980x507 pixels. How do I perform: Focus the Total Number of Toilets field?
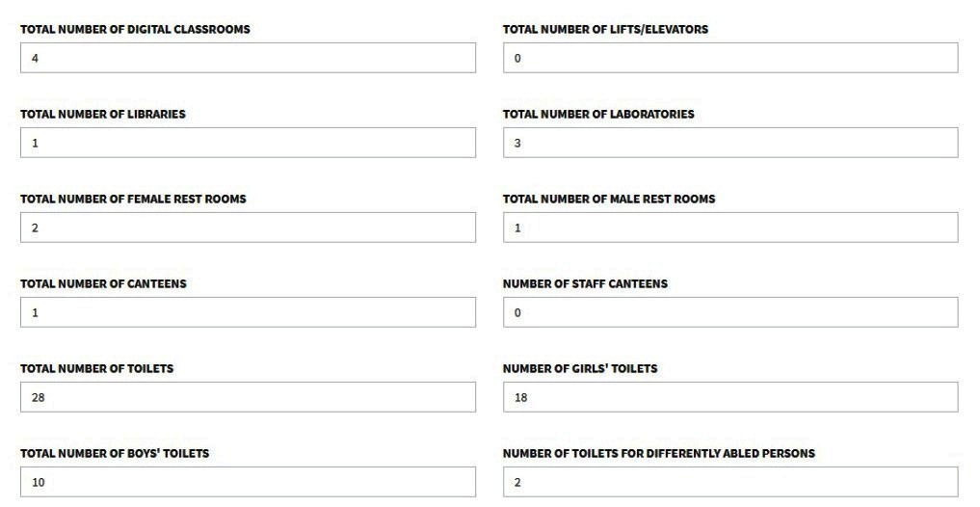248,397
